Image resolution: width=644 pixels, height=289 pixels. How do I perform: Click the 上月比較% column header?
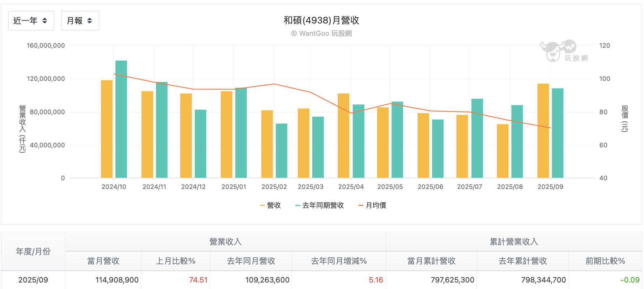175,261
